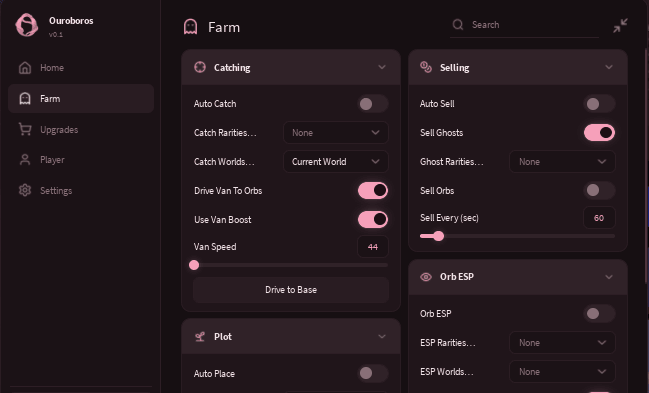Collapse the Catching section chevron
The width and height of the screenshot is (649, 393).
382,67
